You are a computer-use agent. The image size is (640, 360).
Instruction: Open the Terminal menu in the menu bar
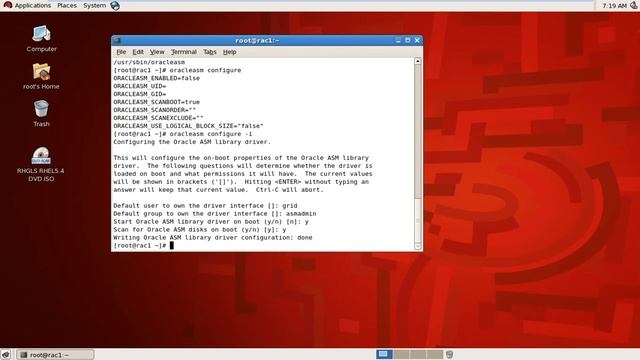184,52
